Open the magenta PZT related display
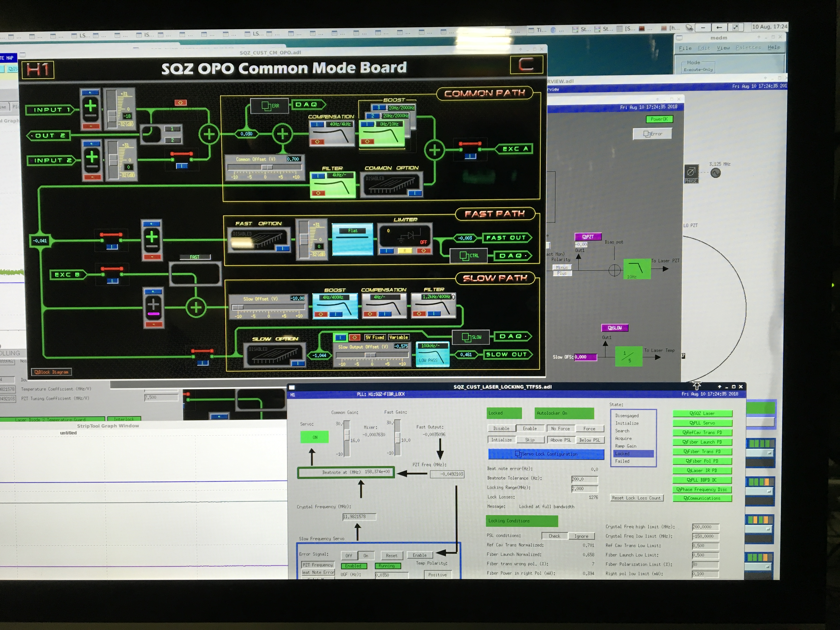The height and width of the screenshot is (630, 840). (588, 237)
